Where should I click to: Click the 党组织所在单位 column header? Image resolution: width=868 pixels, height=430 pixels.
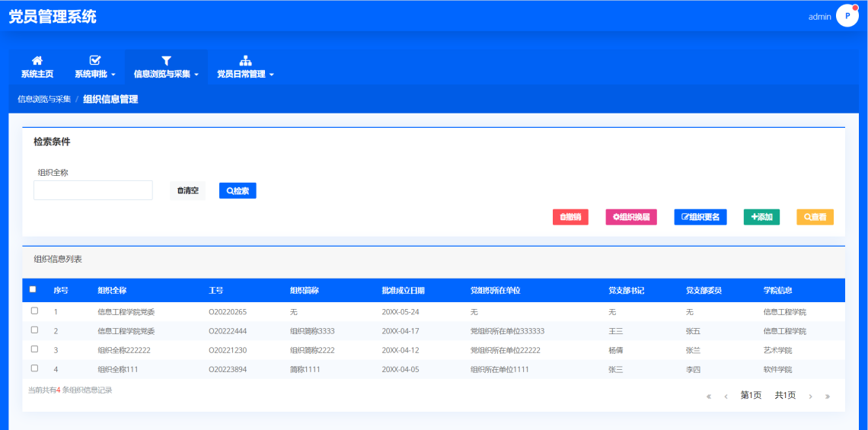496,290
